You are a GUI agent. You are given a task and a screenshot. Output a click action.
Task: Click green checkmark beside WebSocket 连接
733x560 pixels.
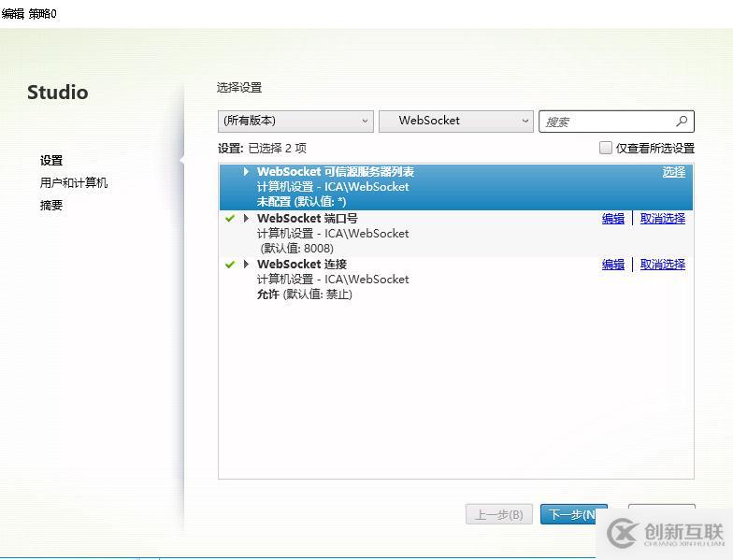click(230, 265)
